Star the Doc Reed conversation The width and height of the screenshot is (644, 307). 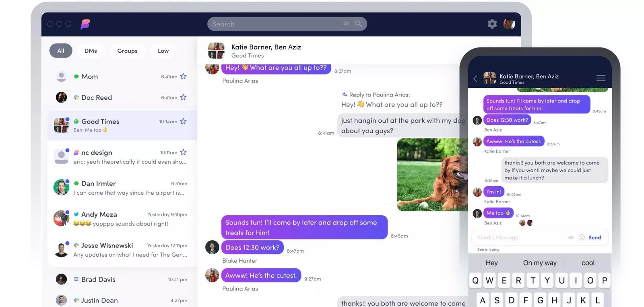point(183,97)
